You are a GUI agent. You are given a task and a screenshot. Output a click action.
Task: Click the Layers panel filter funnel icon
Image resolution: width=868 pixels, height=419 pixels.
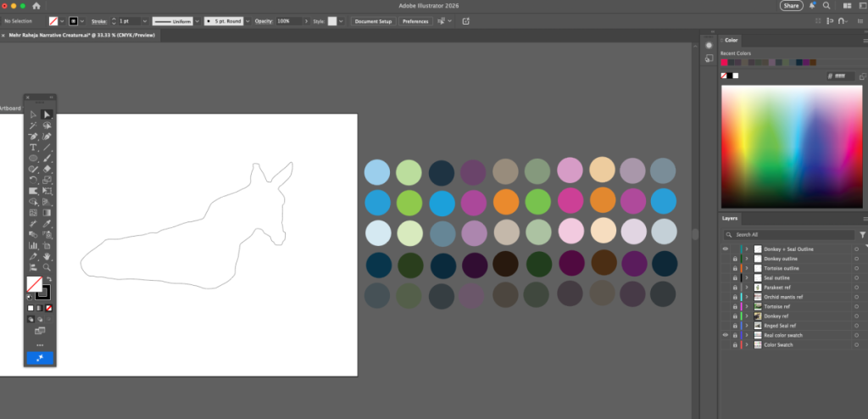[862, 234]
